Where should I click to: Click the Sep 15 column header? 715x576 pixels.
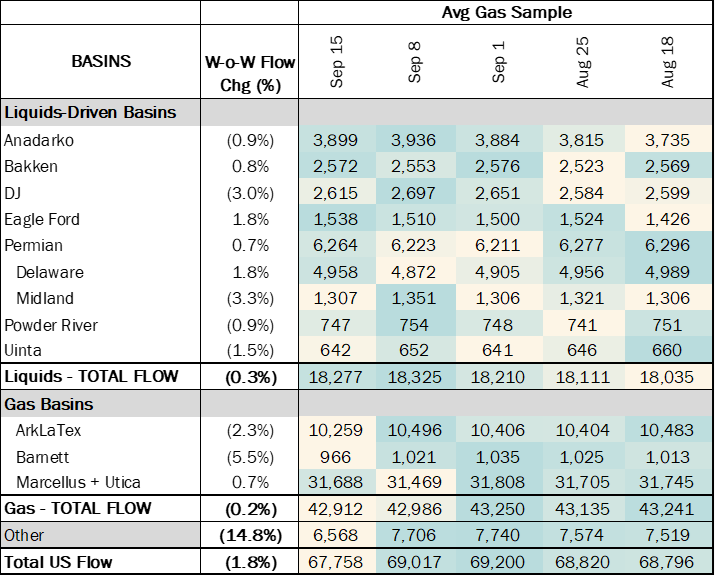[x=336, y=62]
